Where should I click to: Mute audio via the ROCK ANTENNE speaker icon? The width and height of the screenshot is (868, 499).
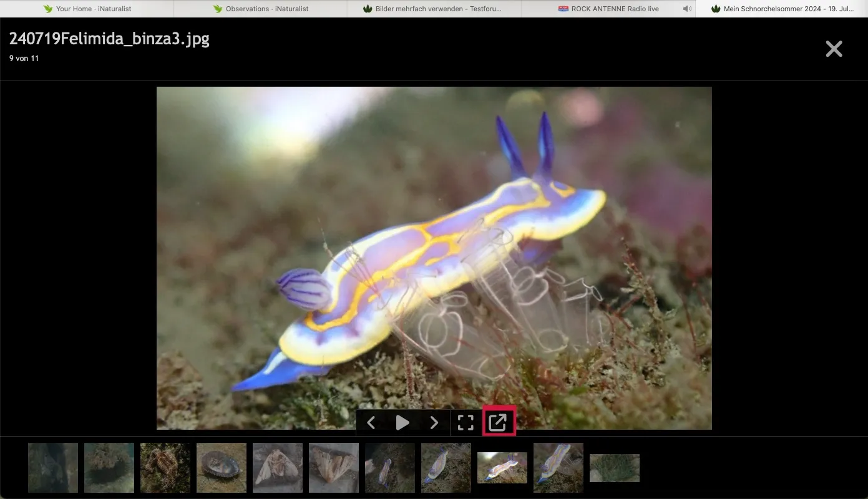point(686,9)
